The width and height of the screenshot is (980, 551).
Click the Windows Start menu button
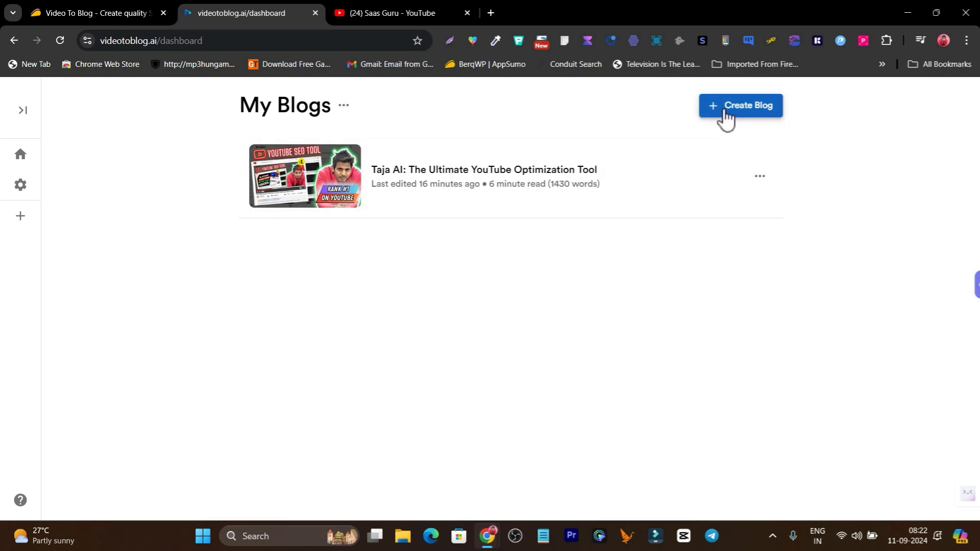203,536
